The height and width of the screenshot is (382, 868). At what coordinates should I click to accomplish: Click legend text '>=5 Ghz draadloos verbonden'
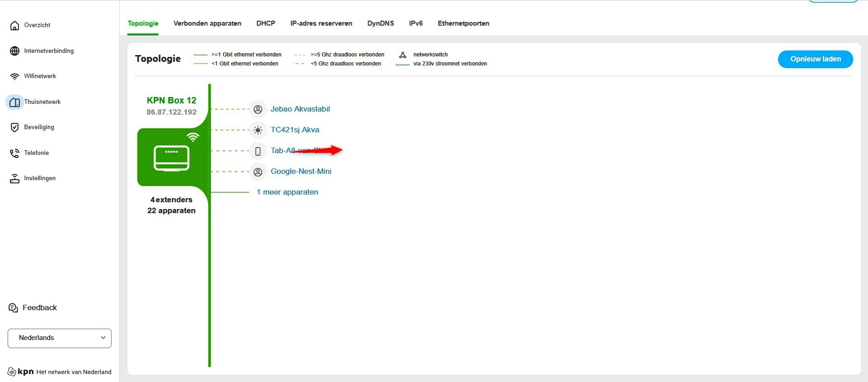click(347, 55)
